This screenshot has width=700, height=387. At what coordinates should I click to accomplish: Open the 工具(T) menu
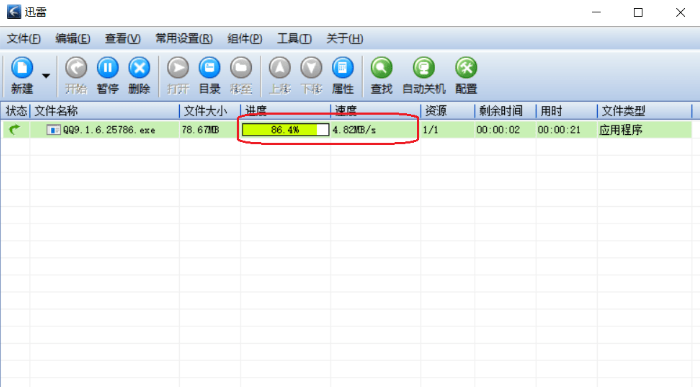[x=294, y=39]
